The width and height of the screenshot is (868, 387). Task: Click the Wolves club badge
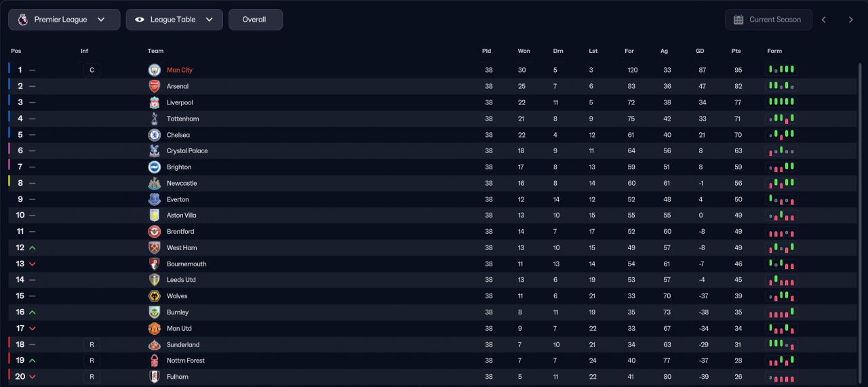[155, 296]
